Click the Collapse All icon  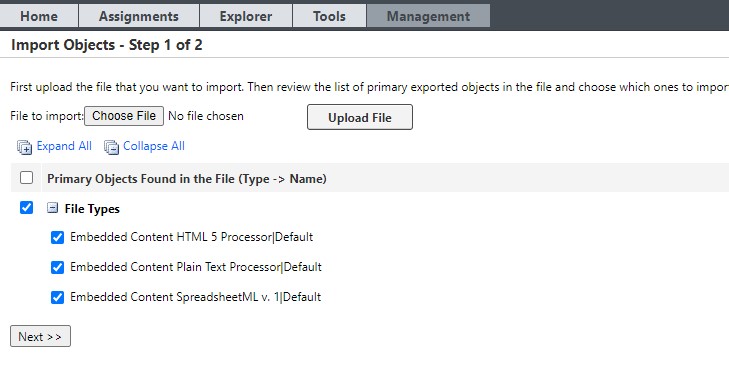[x=111, y=147]
